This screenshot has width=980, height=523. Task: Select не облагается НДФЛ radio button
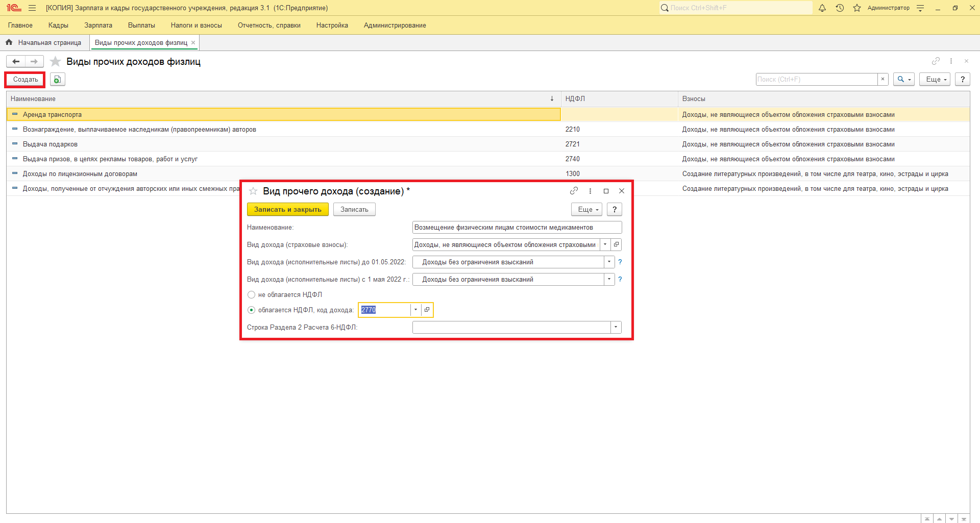click(x=251, y=294)
